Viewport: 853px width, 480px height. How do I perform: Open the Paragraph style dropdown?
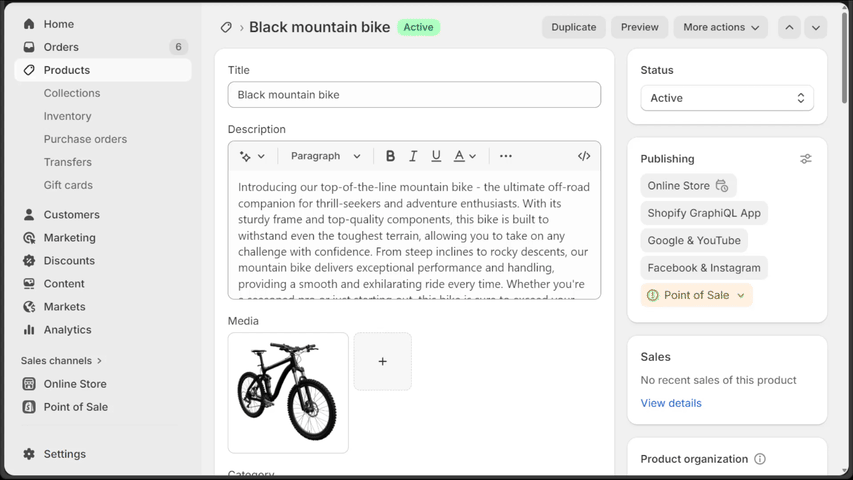click(x=325, y=156)
